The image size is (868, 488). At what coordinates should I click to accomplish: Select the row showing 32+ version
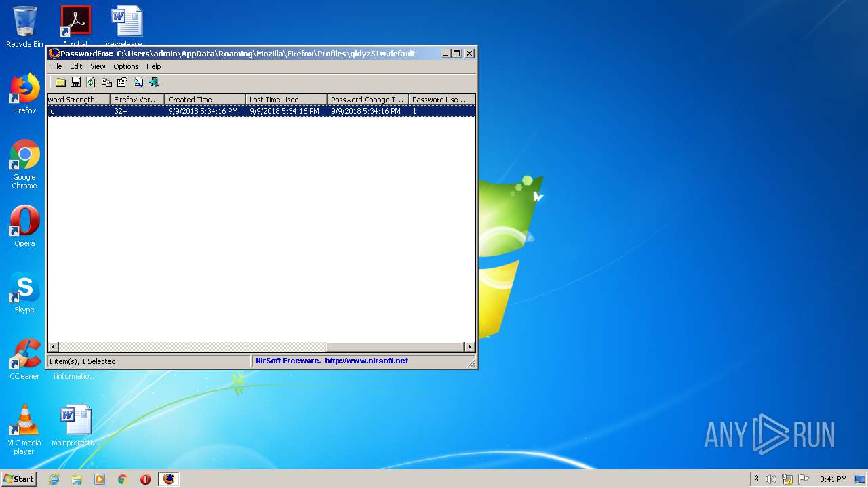coord(261,111)
